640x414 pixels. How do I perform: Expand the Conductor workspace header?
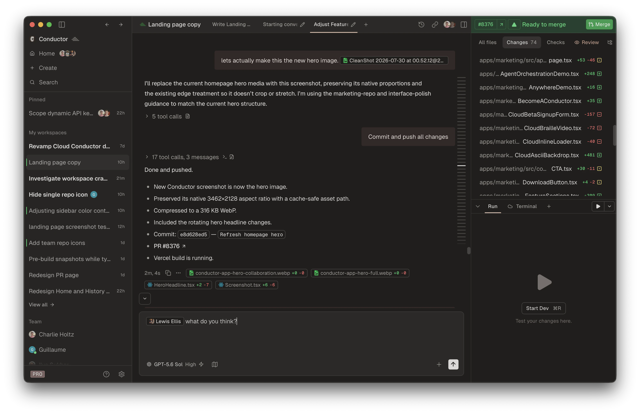(x=55, y=39)
